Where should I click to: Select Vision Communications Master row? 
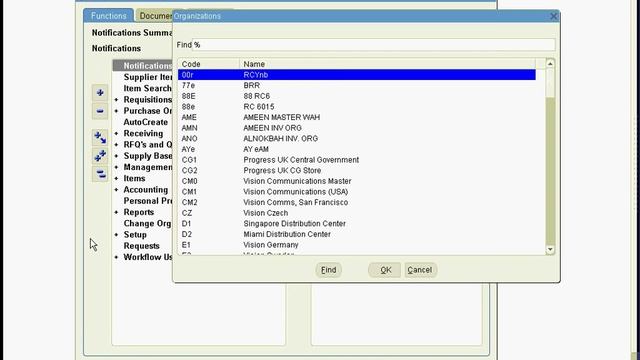357,181
